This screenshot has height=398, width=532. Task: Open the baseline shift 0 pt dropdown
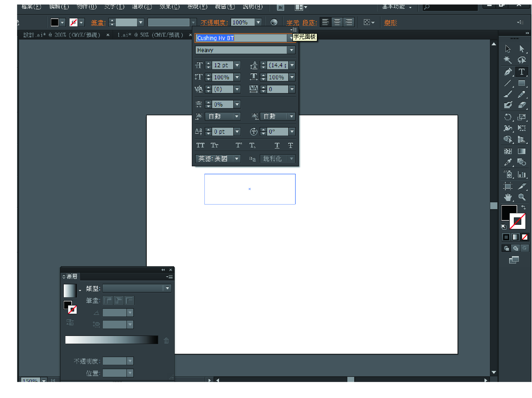click(x=237, y=132)
